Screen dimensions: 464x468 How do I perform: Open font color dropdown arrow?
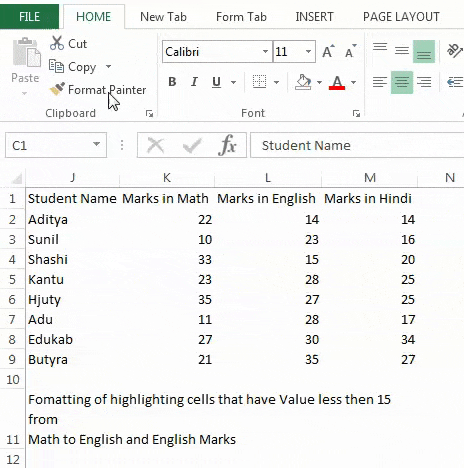tap(354, 82)
